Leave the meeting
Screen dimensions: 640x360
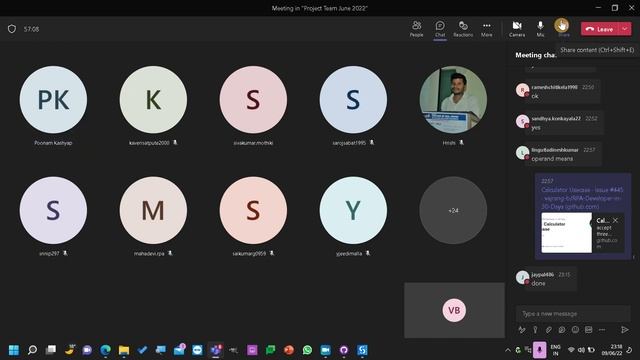coord(600,29)
